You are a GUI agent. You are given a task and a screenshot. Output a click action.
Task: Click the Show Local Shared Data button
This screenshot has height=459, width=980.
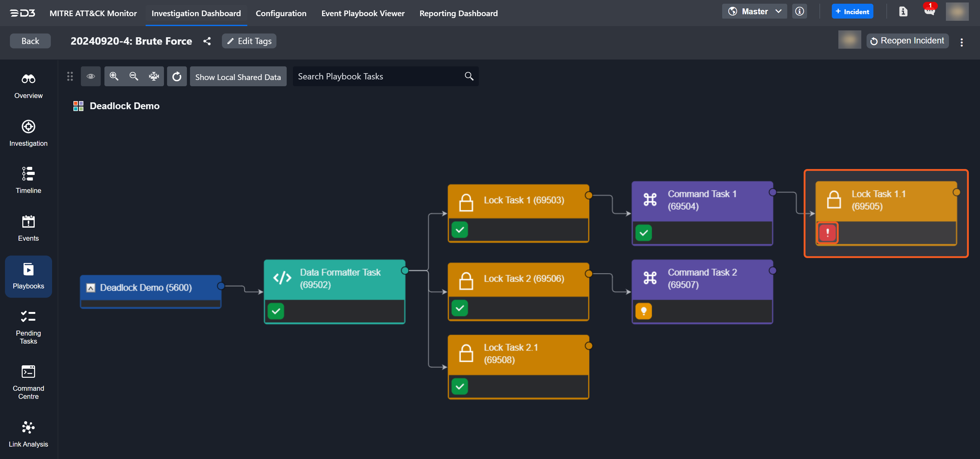[238, 77]
